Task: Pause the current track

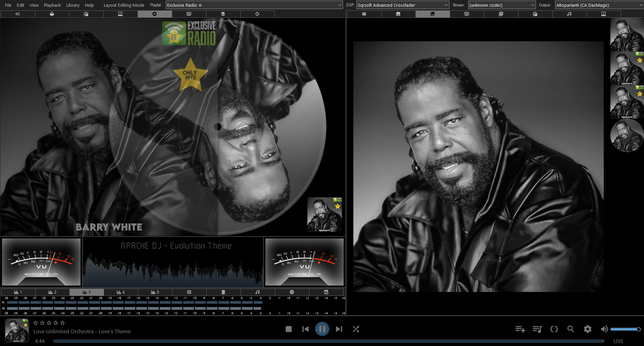Action: pos(322,329)
